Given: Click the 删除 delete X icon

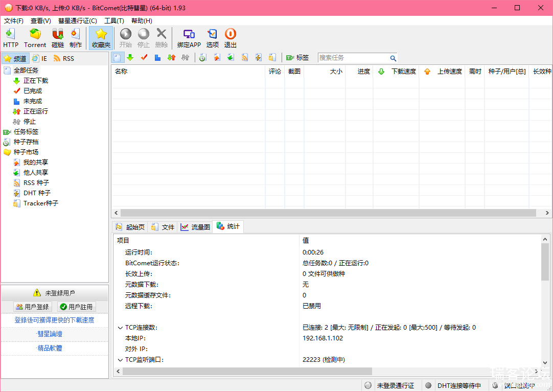Looking at the screenshot, I should (162, 38).
